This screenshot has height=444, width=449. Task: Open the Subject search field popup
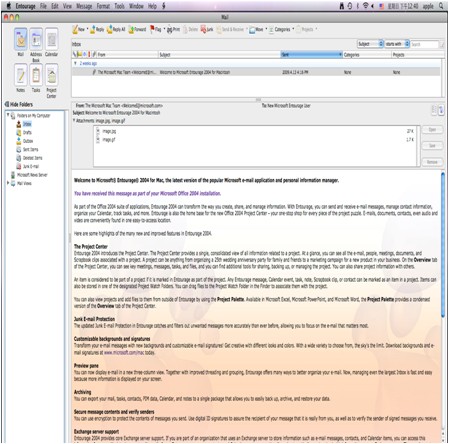[x=370, y=44]
